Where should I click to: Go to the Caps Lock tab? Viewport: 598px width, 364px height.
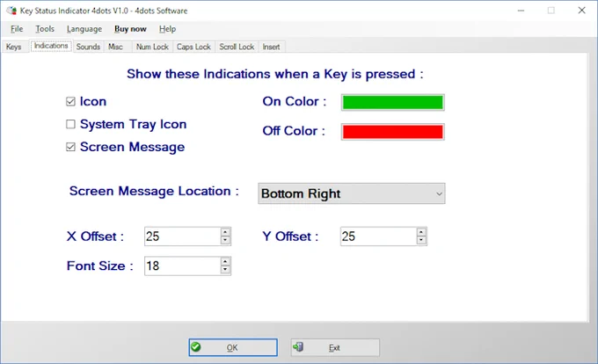point(193,47)
